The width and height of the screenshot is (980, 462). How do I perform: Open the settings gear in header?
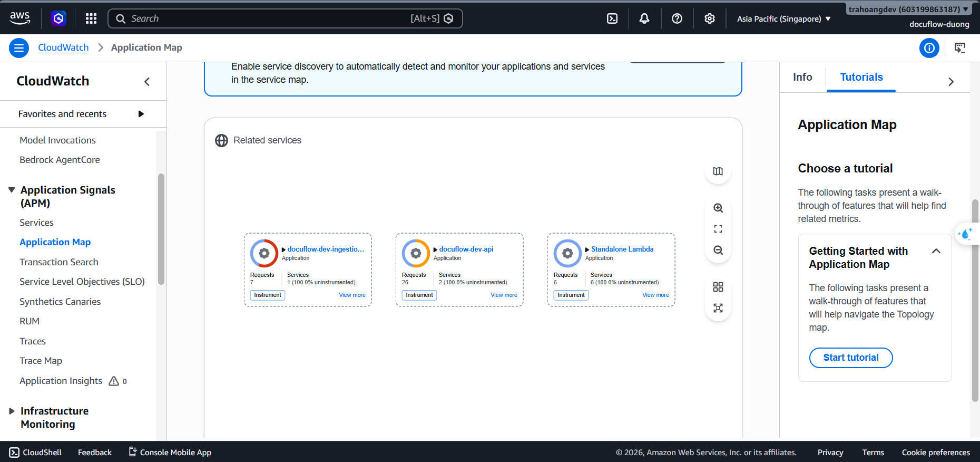click(710, 18)
